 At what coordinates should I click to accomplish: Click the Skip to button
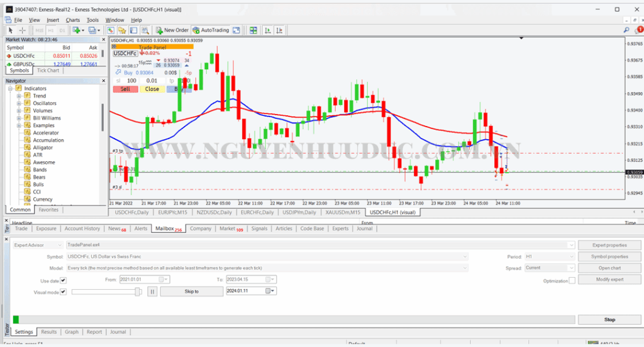[191, 292]
